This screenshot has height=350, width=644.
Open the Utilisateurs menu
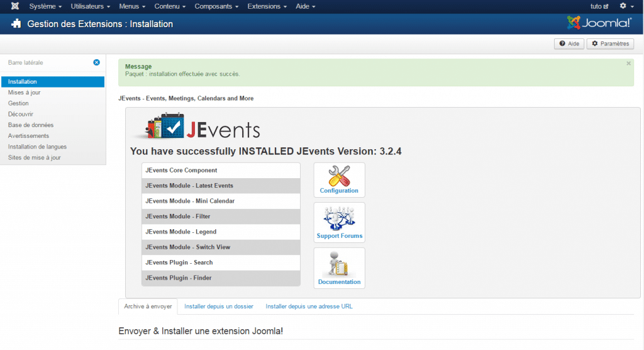pos(91,6)
